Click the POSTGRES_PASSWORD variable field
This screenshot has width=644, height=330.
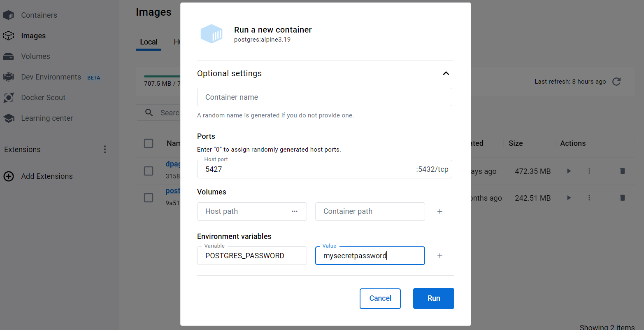pos(252,256)
